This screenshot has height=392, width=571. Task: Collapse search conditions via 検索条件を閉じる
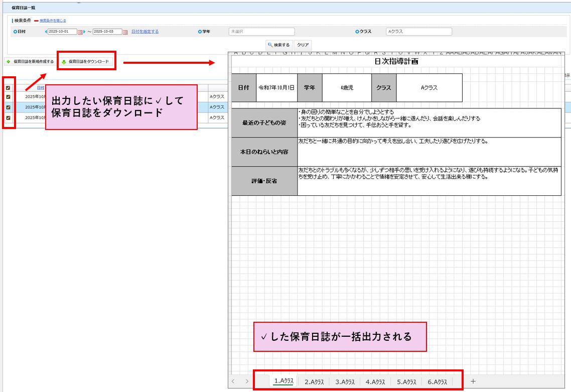click(x=53, y=21)
